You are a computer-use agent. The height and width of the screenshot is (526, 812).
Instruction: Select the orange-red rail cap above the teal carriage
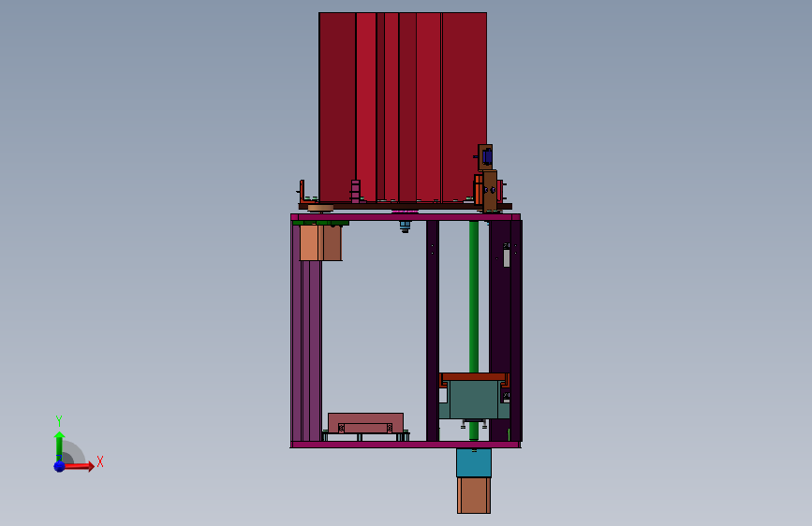click(x=474, y=377)
